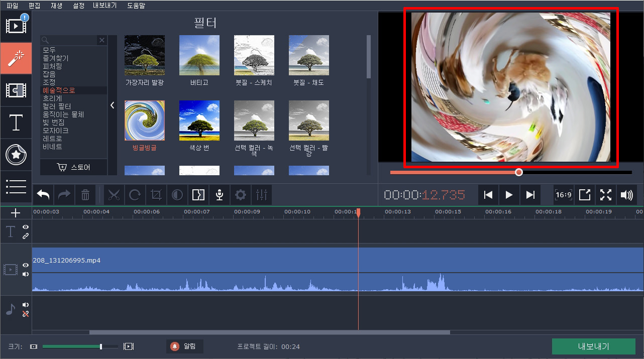Change the 16:9 aspect ratio
The width and height of the screenshot is (644, 359).
pyautogui.click(x=564, y=195)
